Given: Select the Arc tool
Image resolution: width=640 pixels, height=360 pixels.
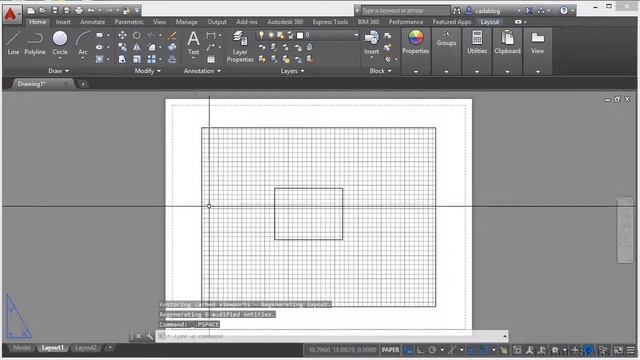Looking at the screenshot, I should click(x=83, y=43).
